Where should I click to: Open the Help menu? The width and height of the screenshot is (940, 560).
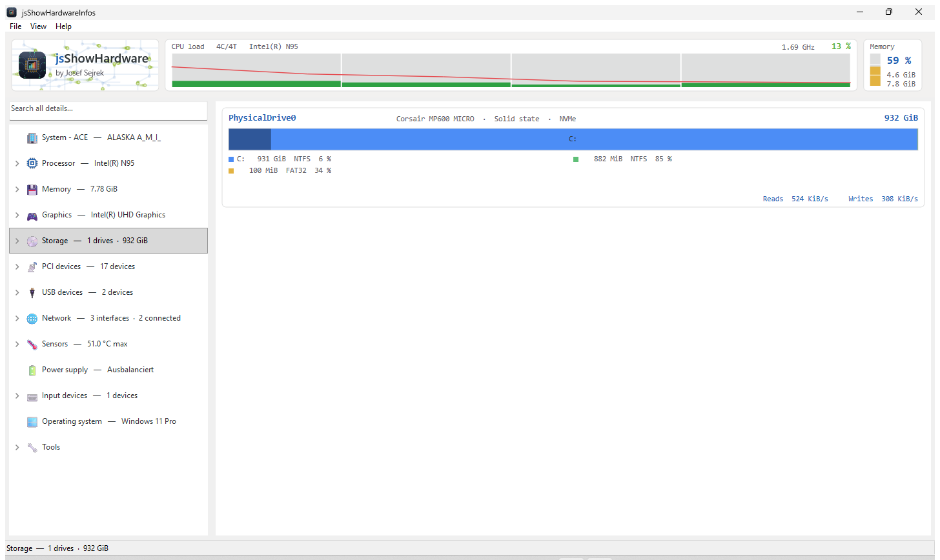click(63, 26)
